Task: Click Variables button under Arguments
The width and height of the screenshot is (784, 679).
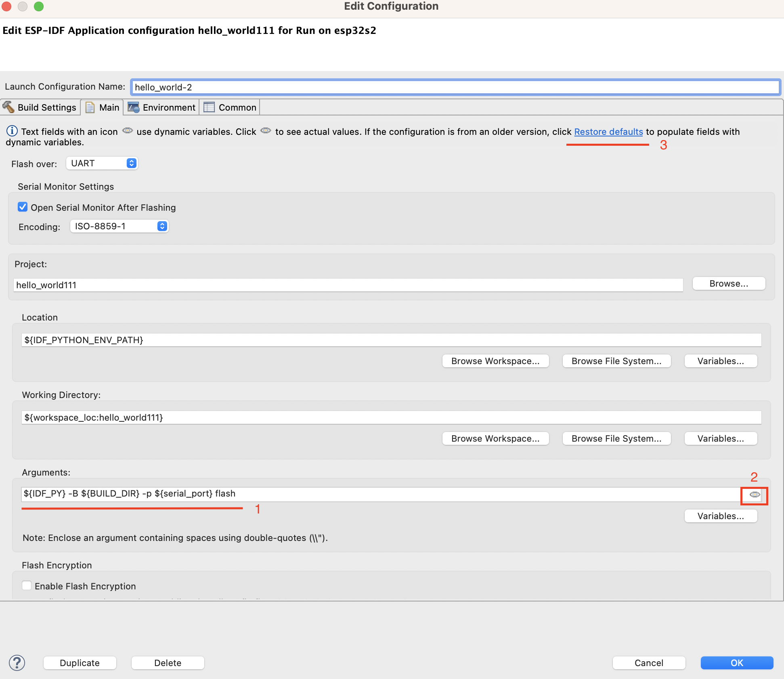Action: [720, 516]
